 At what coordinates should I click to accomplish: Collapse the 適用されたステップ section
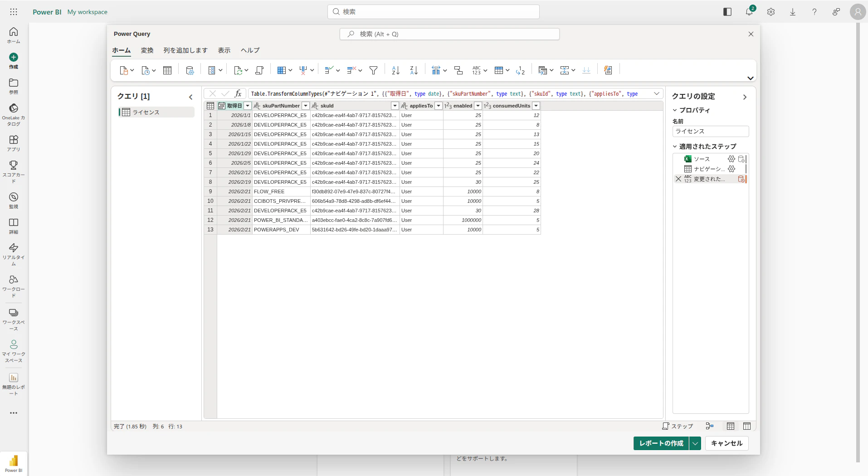coord(675,147)
